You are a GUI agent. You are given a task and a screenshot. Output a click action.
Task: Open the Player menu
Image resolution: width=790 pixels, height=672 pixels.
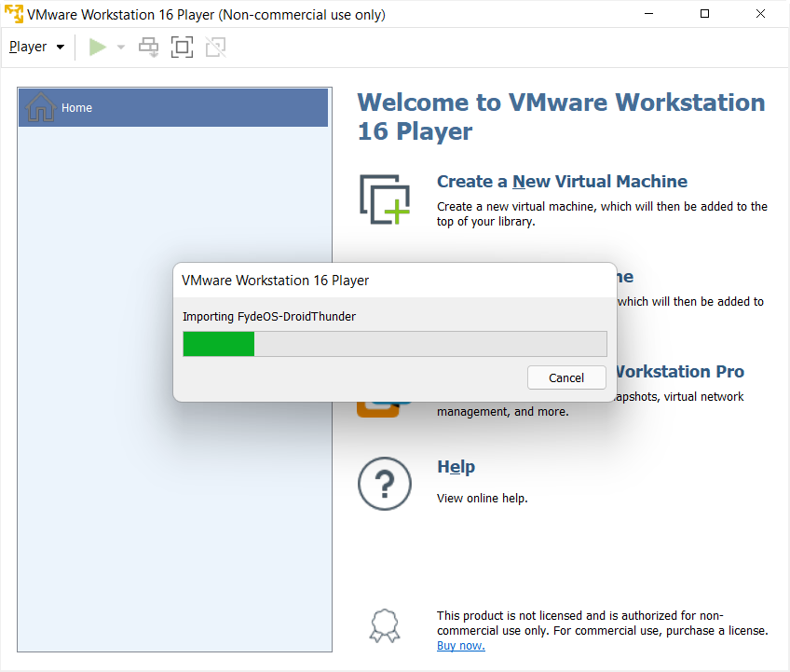coord(36,47)
